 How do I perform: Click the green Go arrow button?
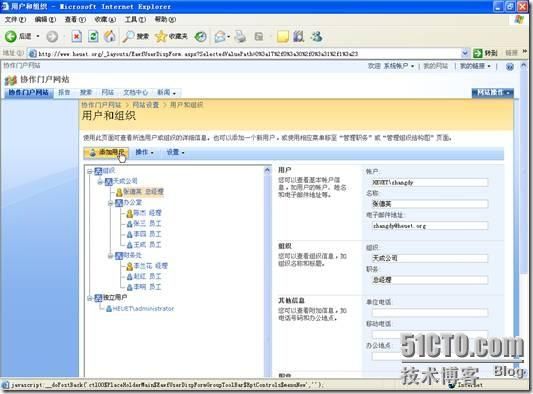point(478,53)
